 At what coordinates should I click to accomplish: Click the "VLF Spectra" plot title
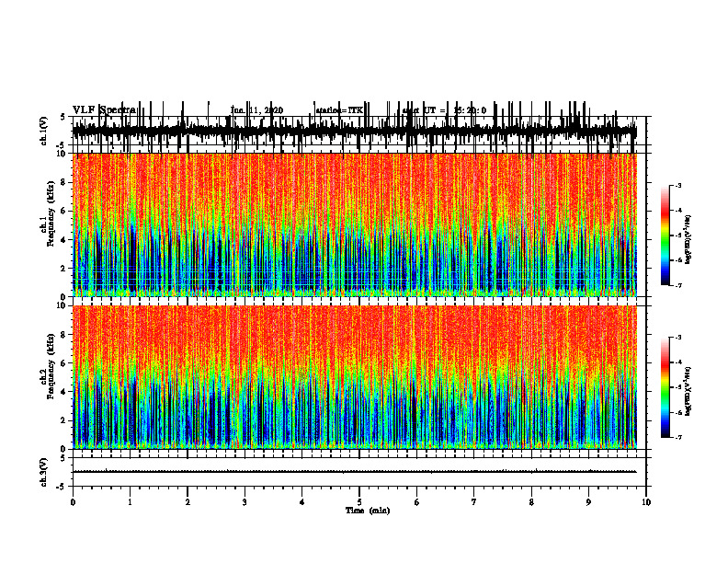[104, 110]
